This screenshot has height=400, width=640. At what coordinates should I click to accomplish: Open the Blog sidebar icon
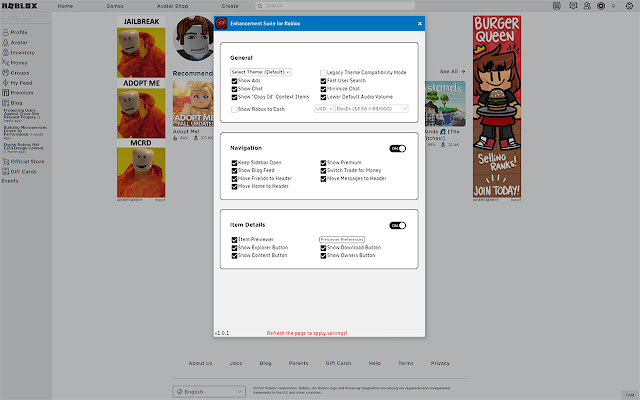tap(6, 103)
